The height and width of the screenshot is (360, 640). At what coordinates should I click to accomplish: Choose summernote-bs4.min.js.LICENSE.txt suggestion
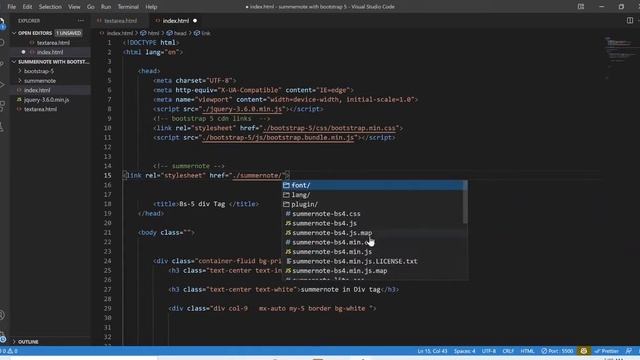[x=373, y=261]
